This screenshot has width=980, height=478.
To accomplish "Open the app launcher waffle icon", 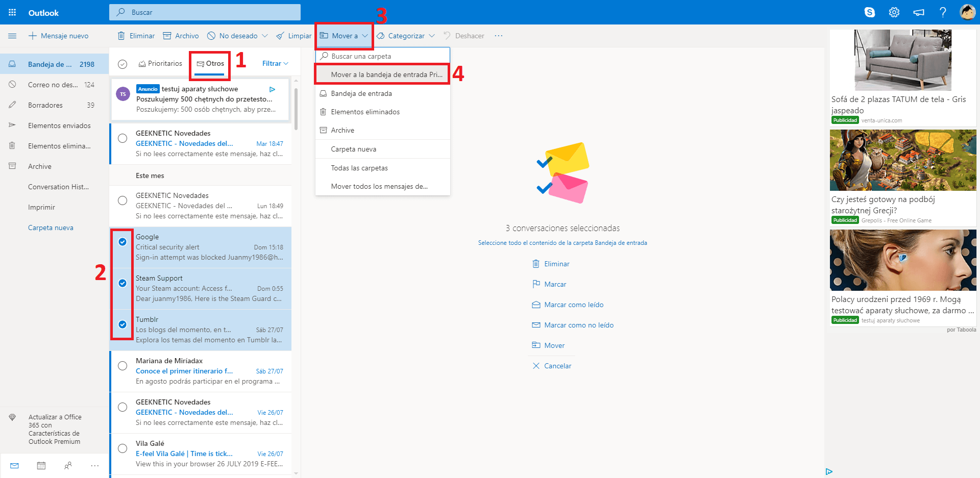I will tap(12, 12).
